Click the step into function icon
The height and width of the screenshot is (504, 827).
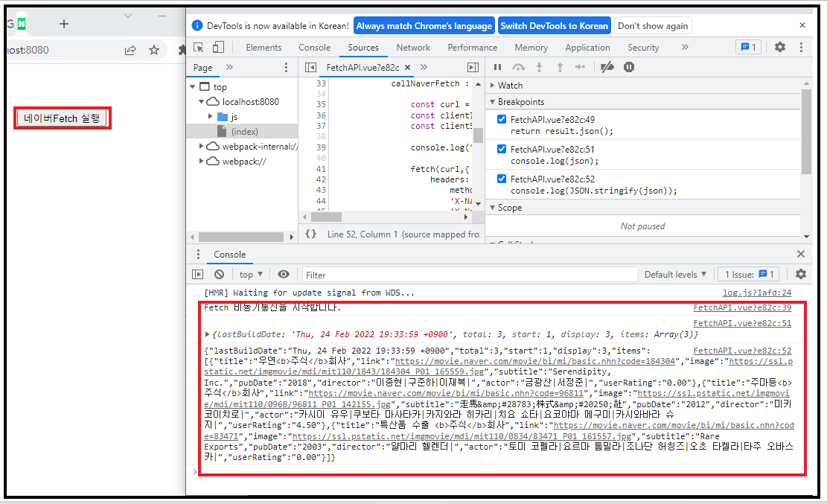click(x=539, y=67)
